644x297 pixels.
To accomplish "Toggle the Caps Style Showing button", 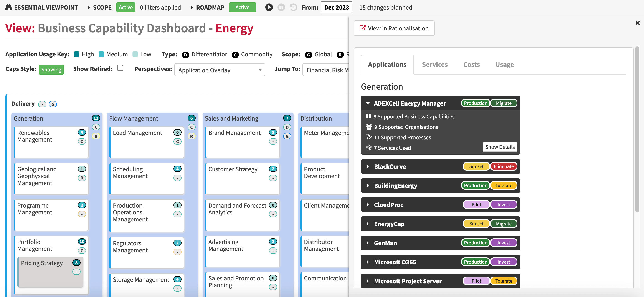I will coord(51,69).
